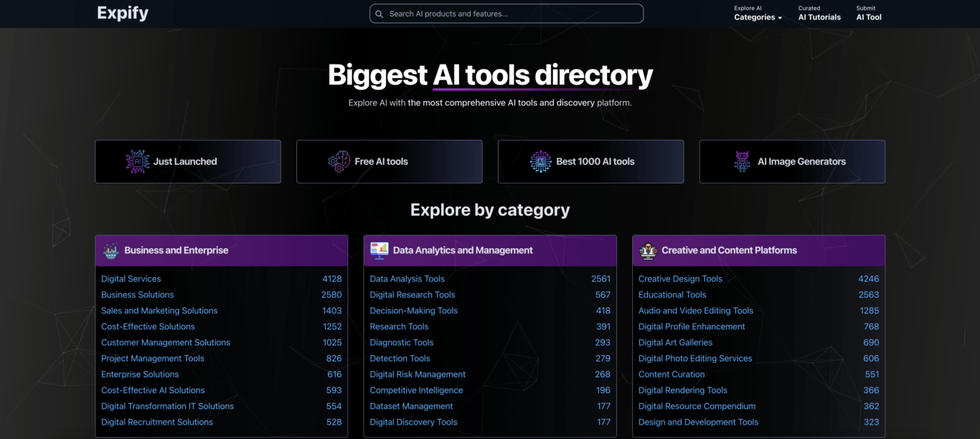Open Digital Research Tools category

pos(413,295)
